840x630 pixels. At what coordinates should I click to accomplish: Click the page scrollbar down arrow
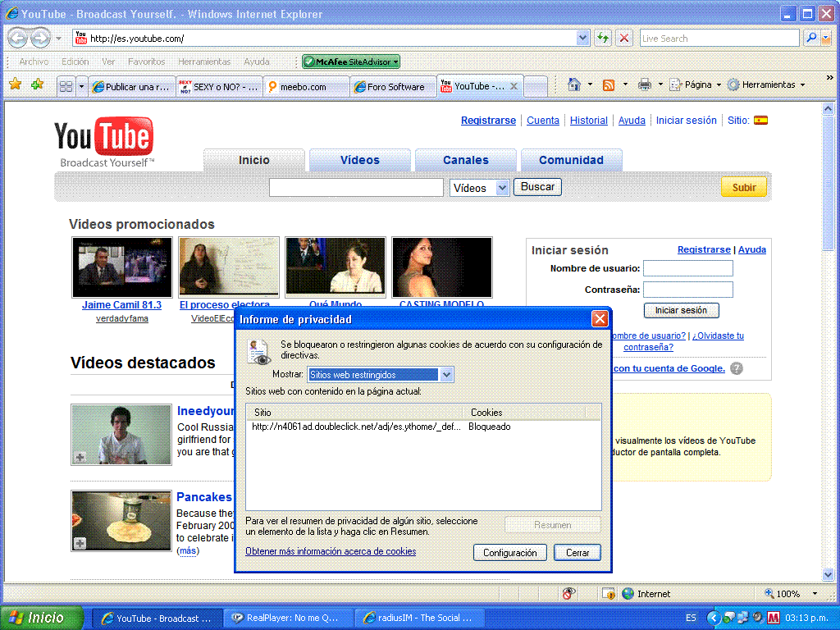tap(828, 574)
